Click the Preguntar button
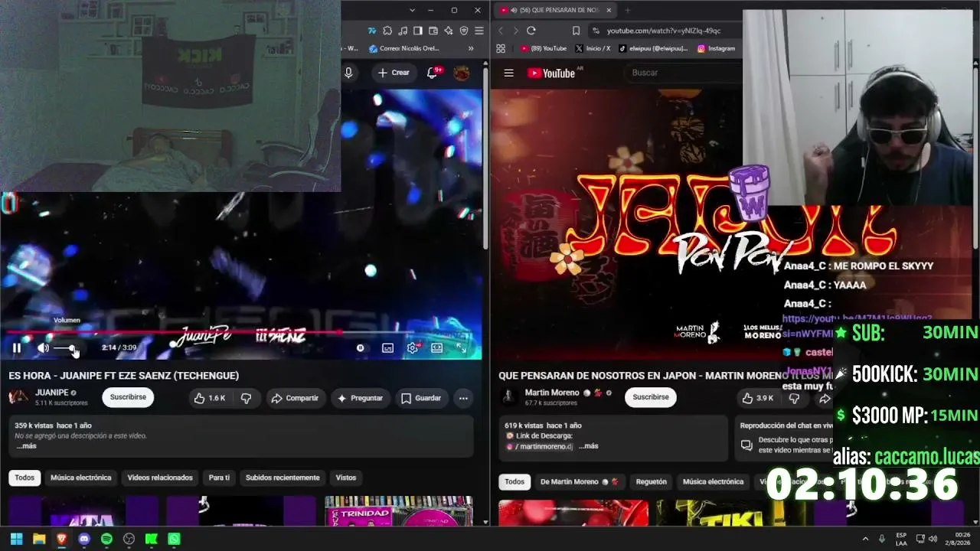 pyautogui.click(x=360, y=398)
